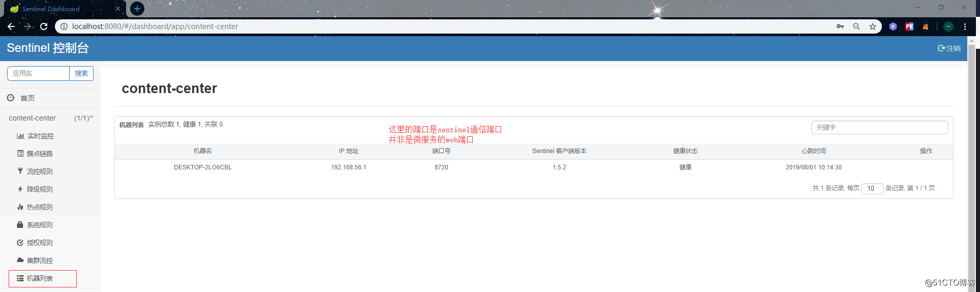Viewport: 980px width, 292px height.
Task: Select port number 8720 cell
Action: (x=441, y=167)
